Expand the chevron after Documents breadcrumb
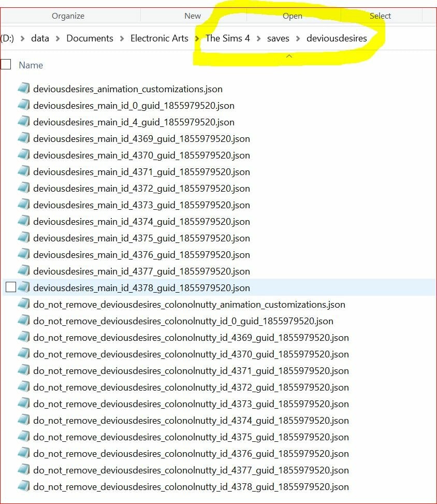437x504 pixels. click(x=122, y=38)
